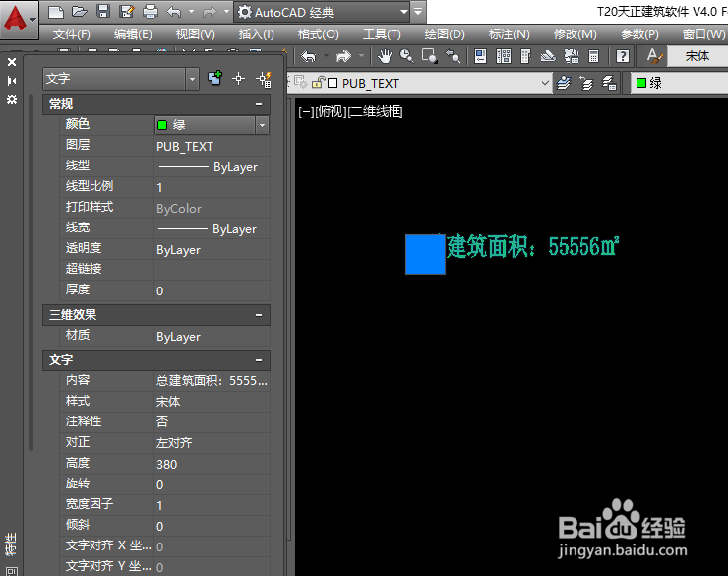Image resolution: width=728 pixels, height=576 pixels.
Task: Open the AutoCAD 经典 workspace dropdown
Action: pyautogui.click(x=404, y=12)
